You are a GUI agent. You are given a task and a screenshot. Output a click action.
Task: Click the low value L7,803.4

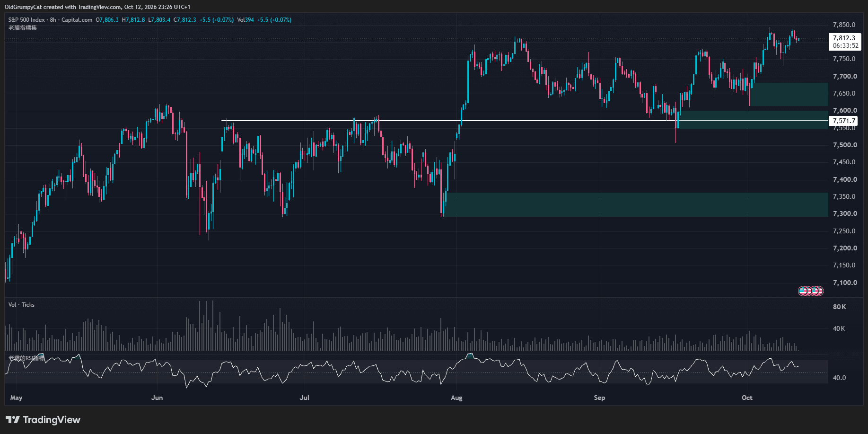tap(159, 20)
